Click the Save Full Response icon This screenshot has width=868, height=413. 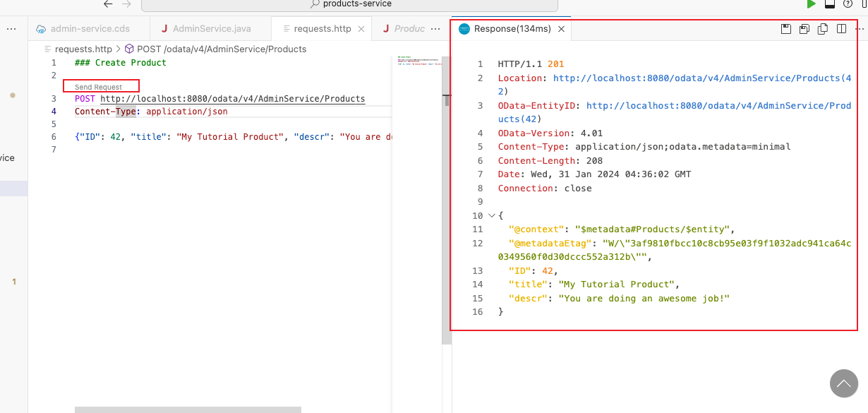[x=786, y=29]
